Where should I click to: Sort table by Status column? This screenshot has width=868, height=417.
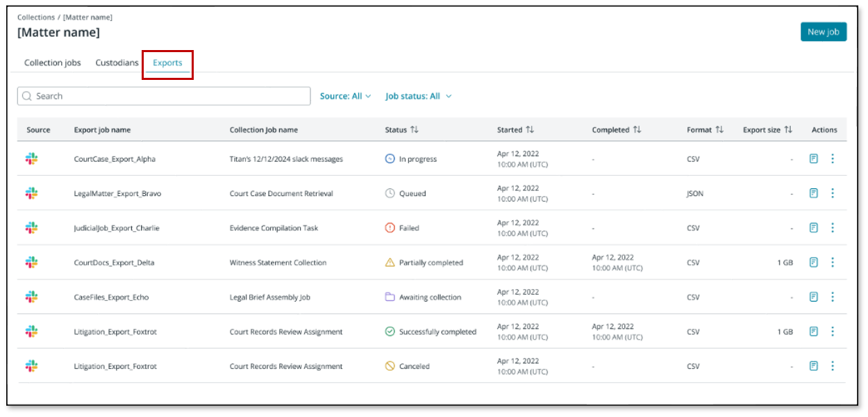415,130
